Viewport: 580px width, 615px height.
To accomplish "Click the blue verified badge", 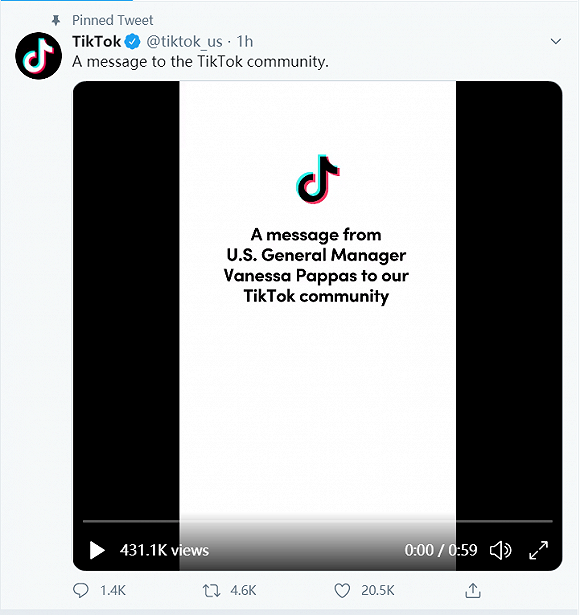I will point(133,42).
